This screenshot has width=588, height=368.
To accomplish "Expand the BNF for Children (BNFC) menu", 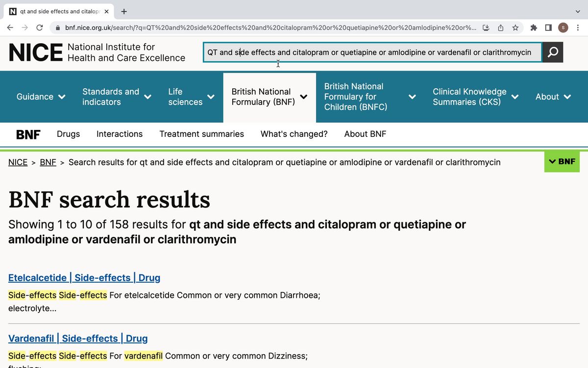I will click(370, 97).
